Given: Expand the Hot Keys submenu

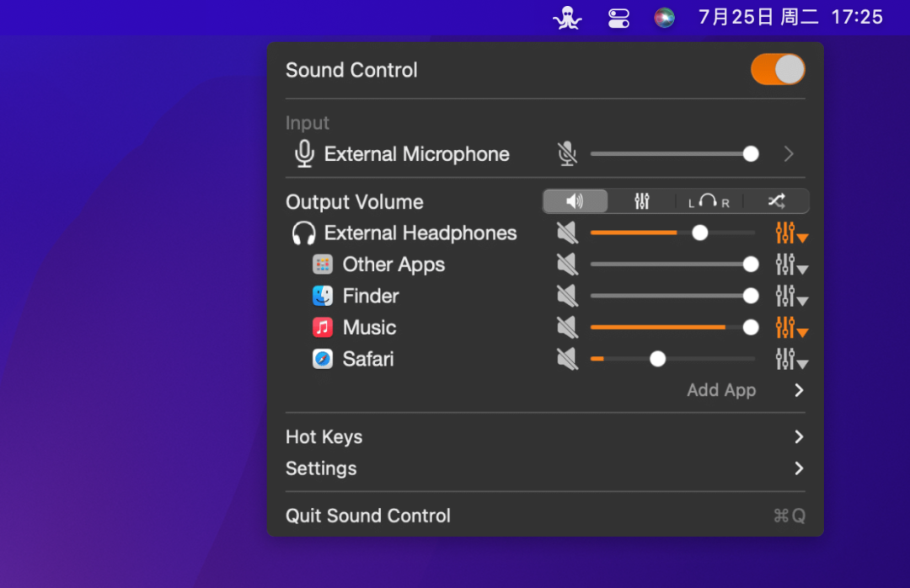Looking at the screenshot, I should coord(798,437).
